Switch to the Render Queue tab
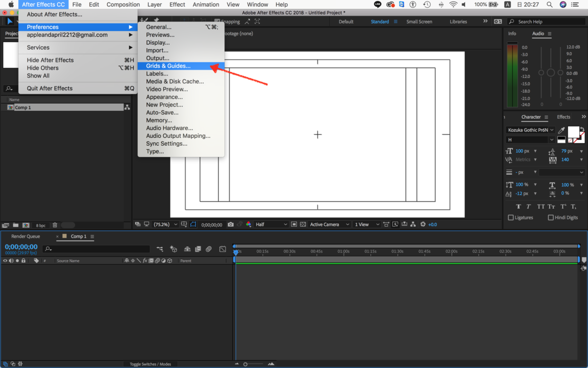Screen dimensions: 588x368 click(25, 237)
